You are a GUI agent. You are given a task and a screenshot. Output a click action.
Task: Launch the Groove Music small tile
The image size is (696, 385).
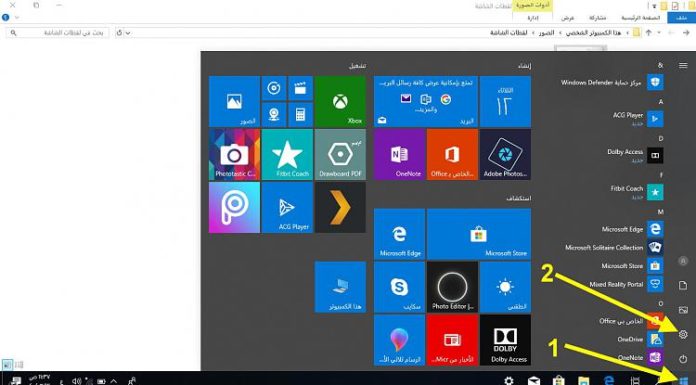click(x=274, y=88)
